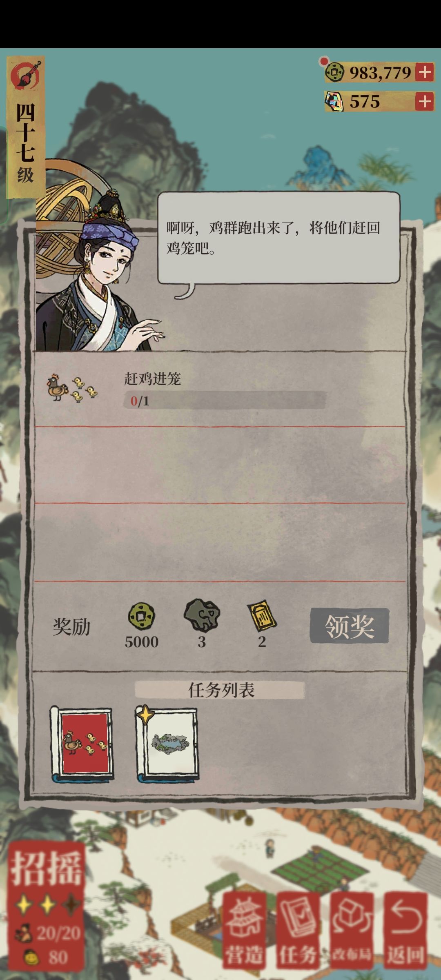Tap the character's speech bubble

point(279,238)
